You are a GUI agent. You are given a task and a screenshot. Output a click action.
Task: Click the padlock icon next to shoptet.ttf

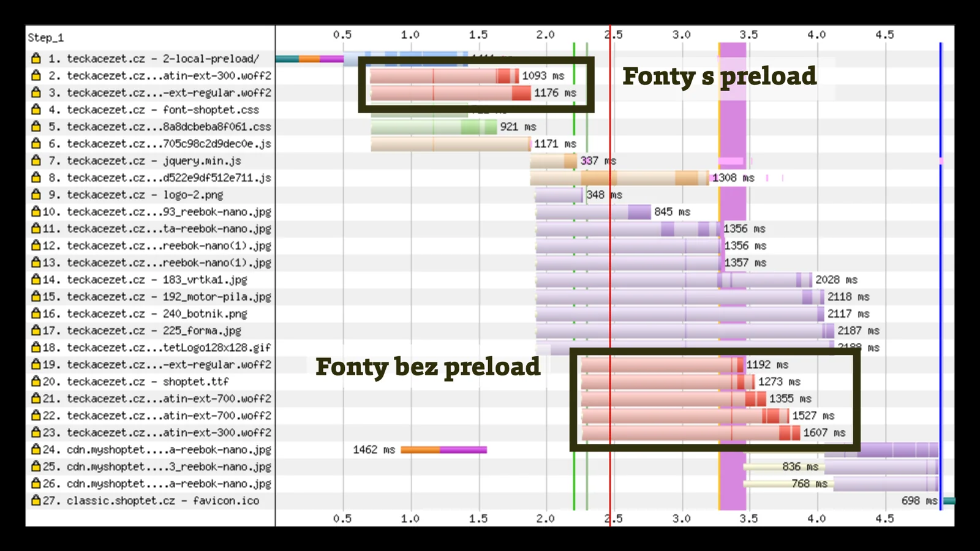pyautogui.click(x=36, y=381)
